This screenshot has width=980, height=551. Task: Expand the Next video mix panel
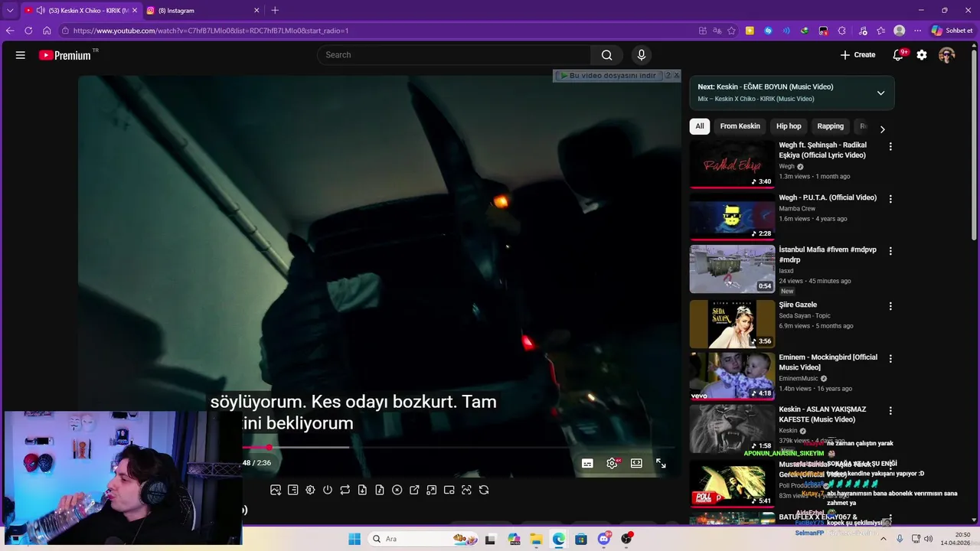880,93
